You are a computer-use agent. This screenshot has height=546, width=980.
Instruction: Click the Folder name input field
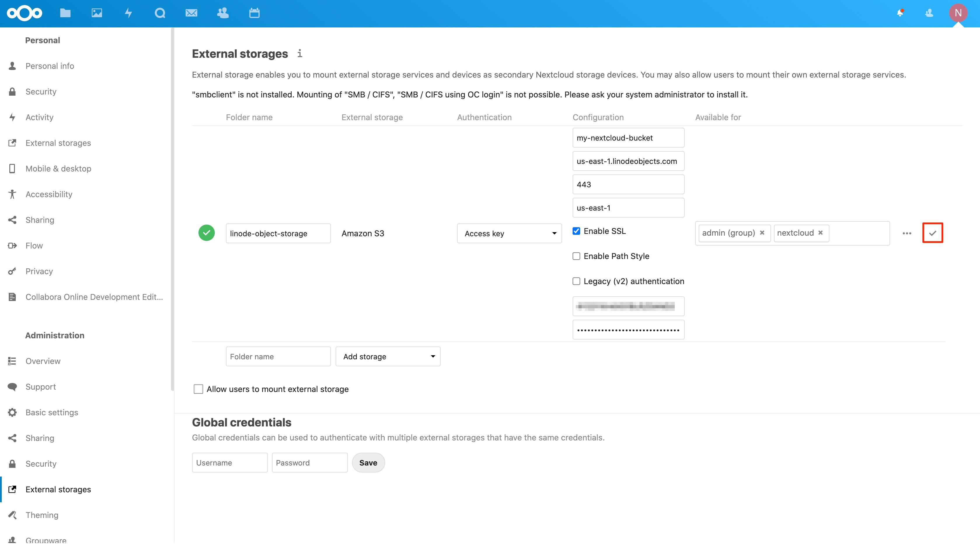tap(278, 356)
